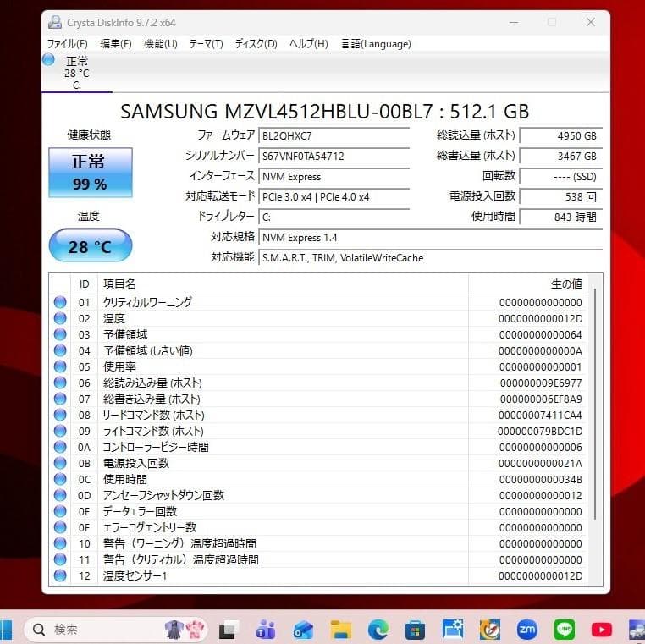
Task: Click status circle for row 05 使用率
Action: click(60, 366)
